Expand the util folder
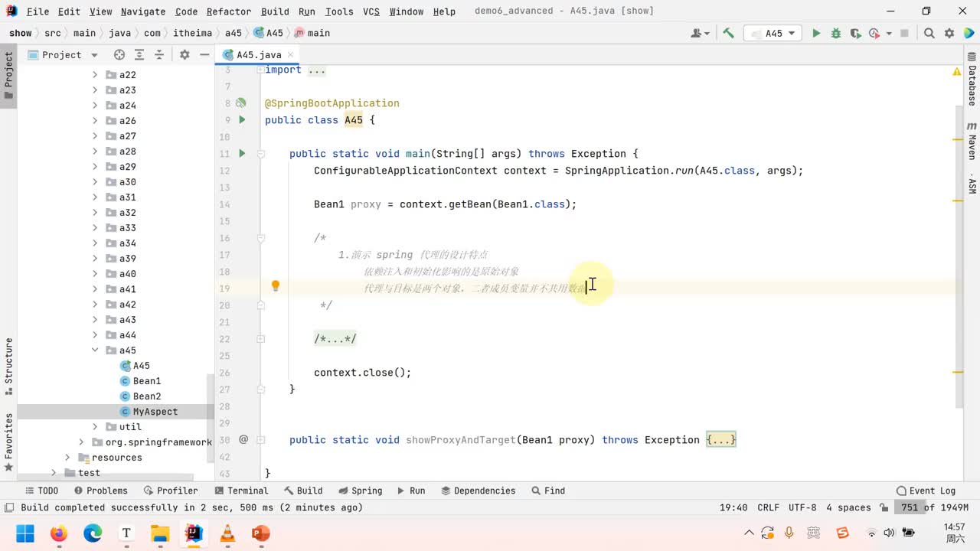The image size is (980, 551). coord(95,426)
